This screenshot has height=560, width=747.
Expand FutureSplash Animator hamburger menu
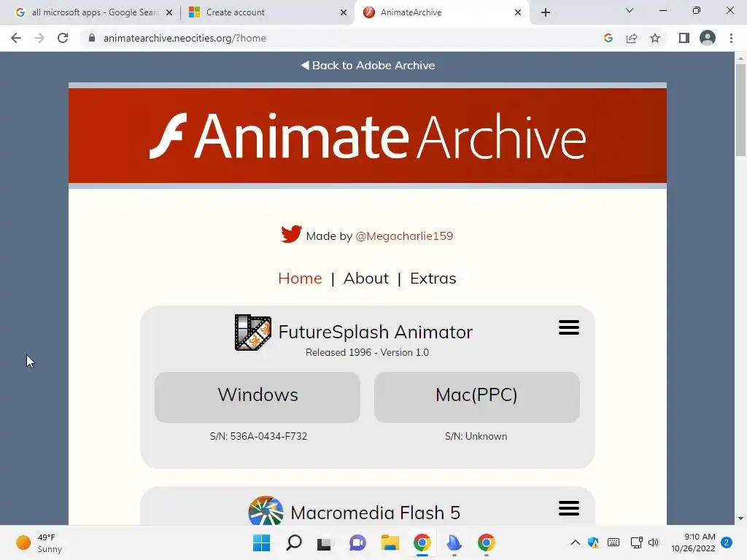tap(569, 327)
